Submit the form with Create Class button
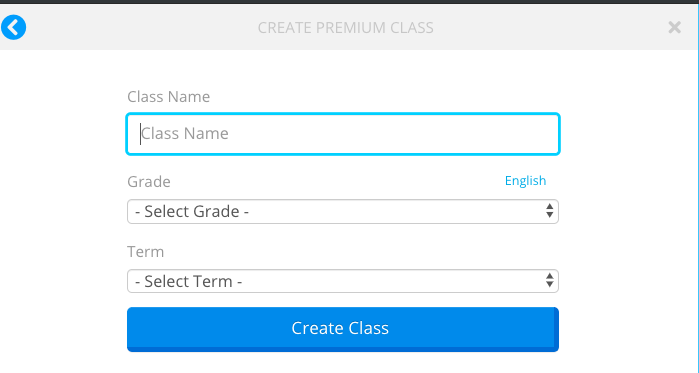Viewport: 699px width, 373px height. (x=343, y=329)
